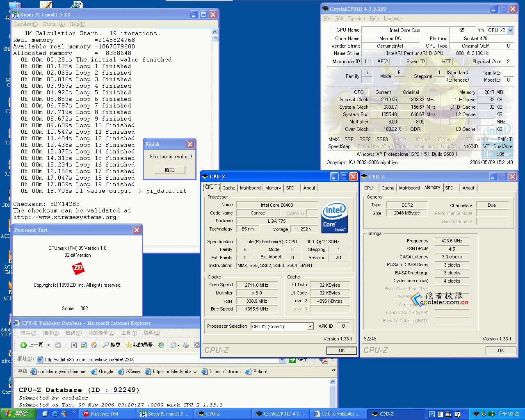Viewport: 525px width, 420px height.
Task: Open the Index of -forum favorites link
Action: tap(221, 372)
